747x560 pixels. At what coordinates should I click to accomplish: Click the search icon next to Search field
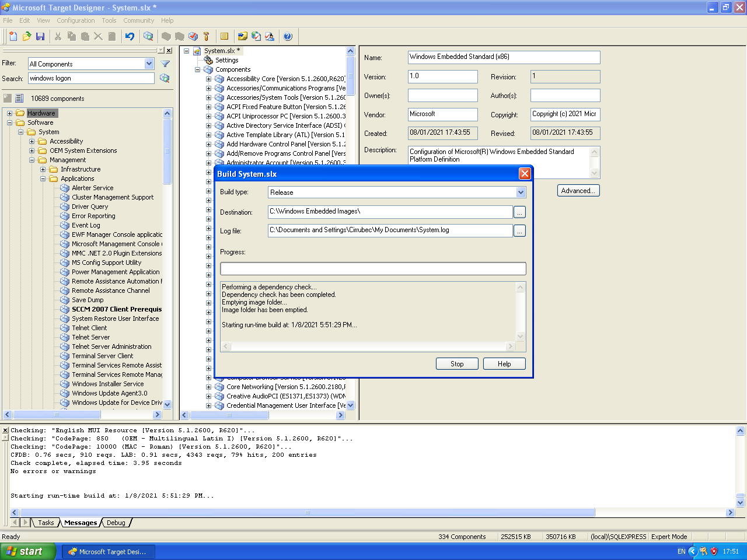coord(165,78)
